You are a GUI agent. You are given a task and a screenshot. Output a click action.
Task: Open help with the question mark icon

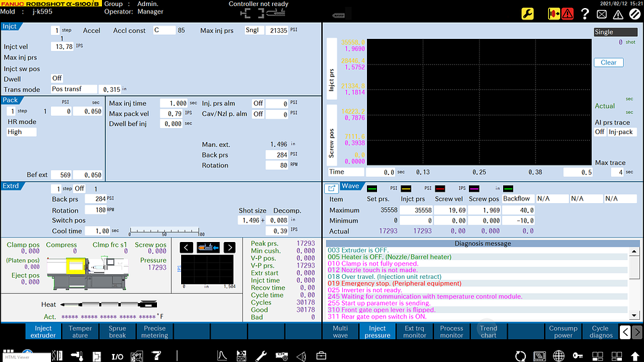585,14
